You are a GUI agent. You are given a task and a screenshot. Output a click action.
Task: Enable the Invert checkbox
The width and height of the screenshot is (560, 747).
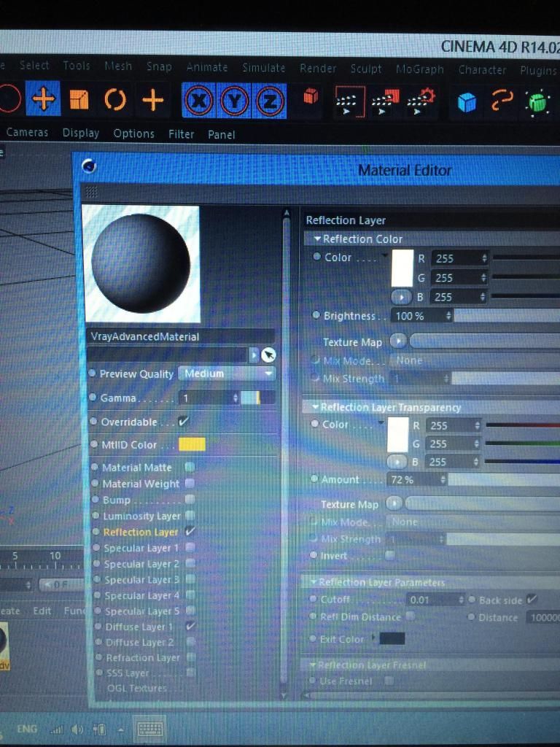pyautogui.click(x=389, y=555)
